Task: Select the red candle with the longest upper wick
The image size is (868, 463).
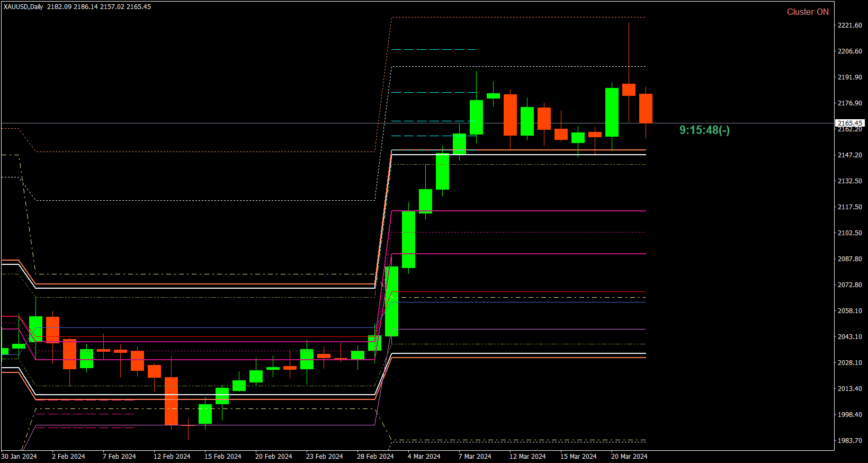Action: click(629, 90)
